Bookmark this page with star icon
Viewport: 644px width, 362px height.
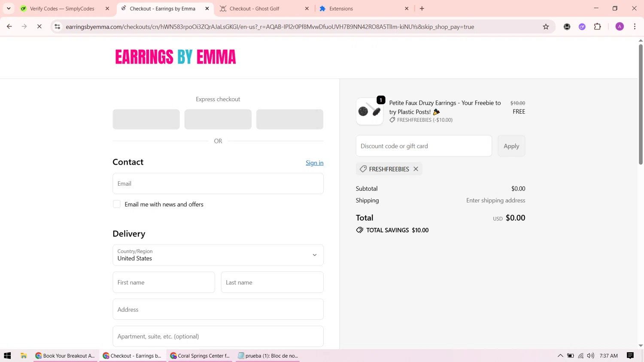coord(546,27)
